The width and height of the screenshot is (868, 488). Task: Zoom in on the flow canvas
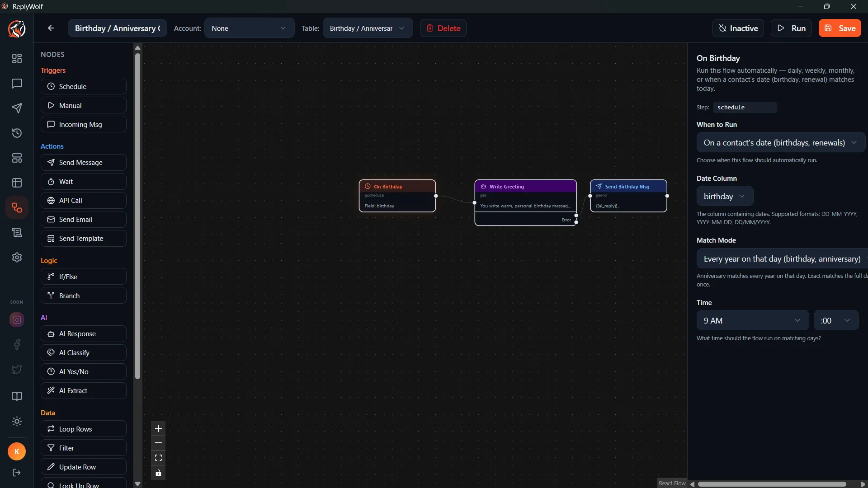(x=158, y=429)
